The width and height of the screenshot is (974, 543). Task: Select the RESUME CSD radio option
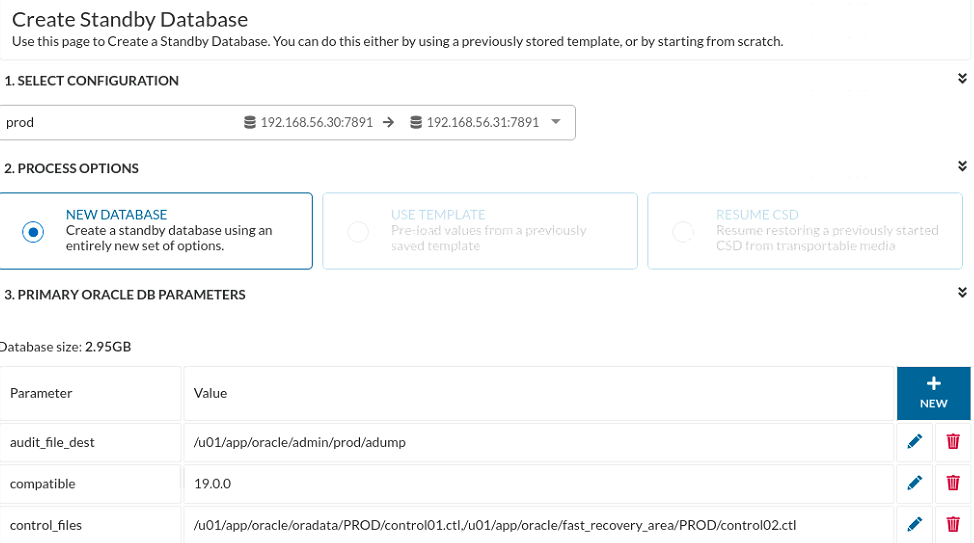pyautogui.click(x=683, y=232)
